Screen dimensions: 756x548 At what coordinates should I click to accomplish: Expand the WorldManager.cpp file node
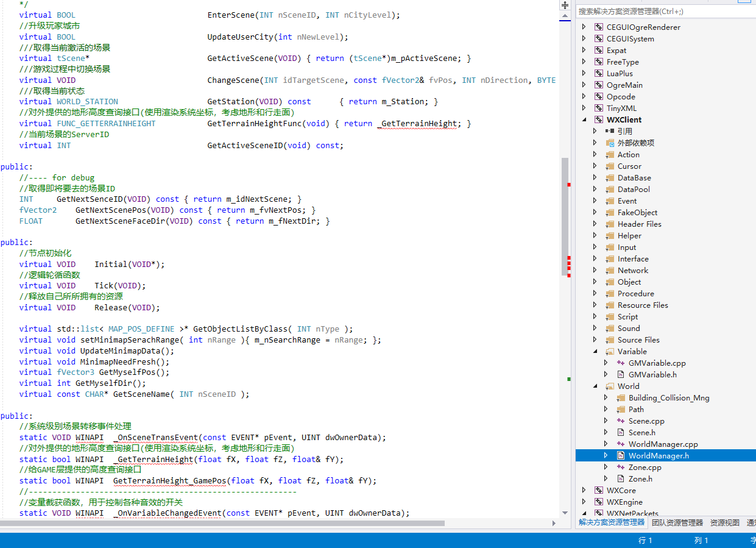coord(606,444)
